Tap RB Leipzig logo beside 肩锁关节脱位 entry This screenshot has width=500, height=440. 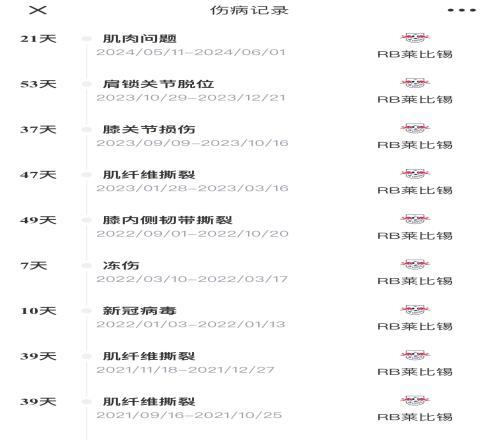click(415, 83)
